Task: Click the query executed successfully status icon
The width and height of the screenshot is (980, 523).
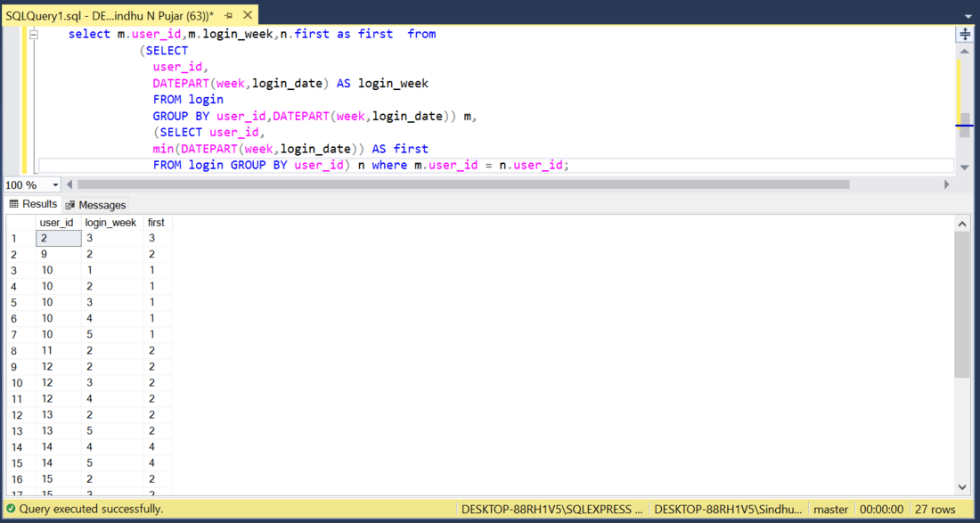Action: click(x=11, y=510)
